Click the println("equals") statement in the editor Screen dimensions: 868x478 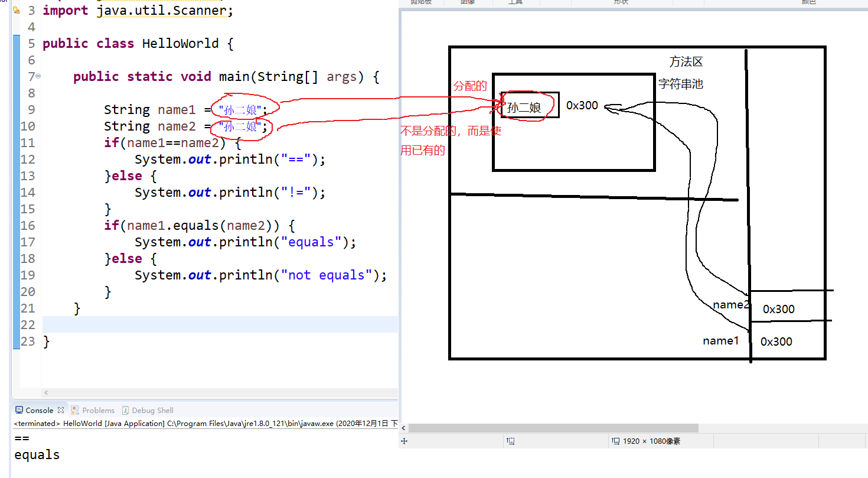246,242
